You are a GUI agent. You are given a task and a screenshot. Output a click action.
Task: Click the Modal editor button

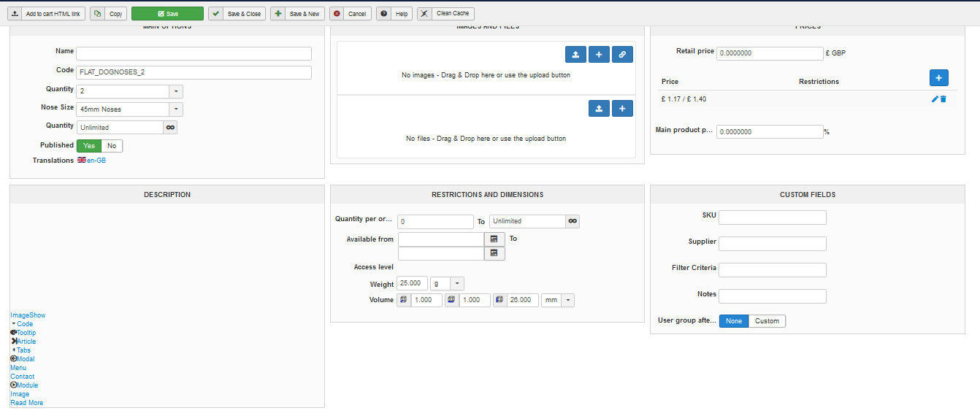pos(23,359)
